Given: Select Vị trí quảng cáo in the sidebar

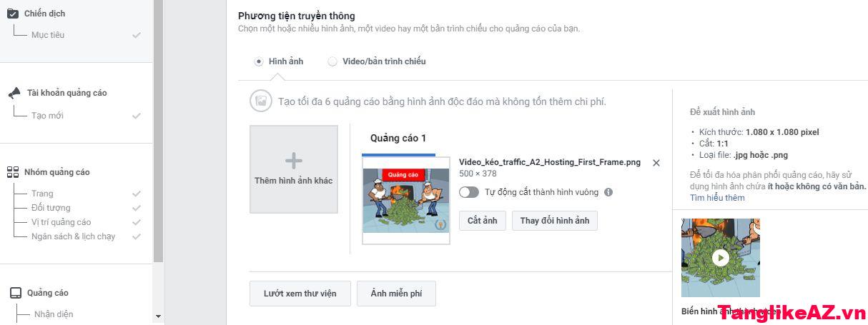Looking at the screenshot, I should tap(61, 222).
